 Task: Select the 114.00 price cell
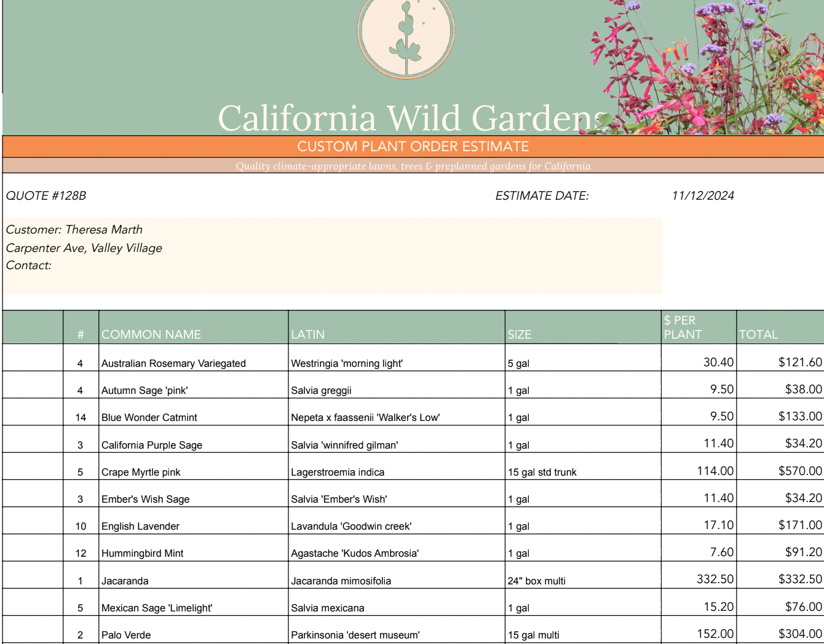click(699, 466)
